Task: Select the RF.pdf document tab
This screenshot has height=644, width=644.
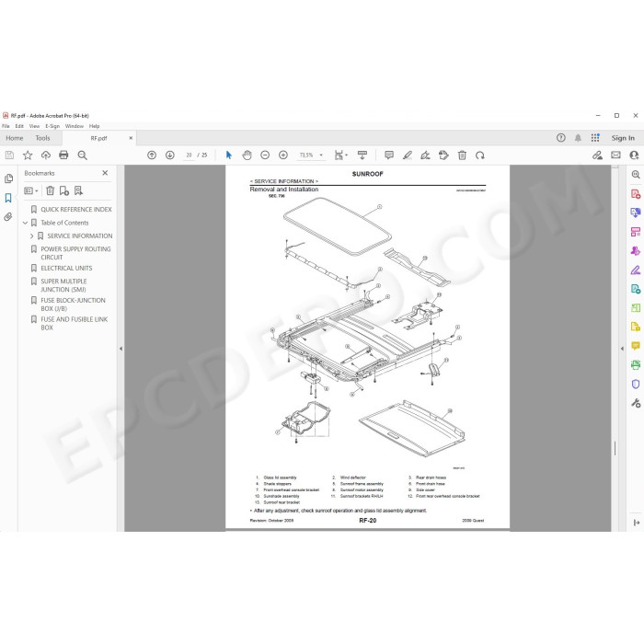Action: coord(98,138)
